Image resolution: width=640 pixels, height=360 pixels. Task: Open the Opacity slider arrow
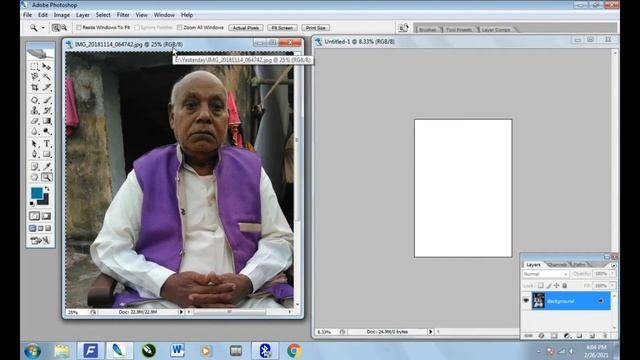click(x=612, y=274)
